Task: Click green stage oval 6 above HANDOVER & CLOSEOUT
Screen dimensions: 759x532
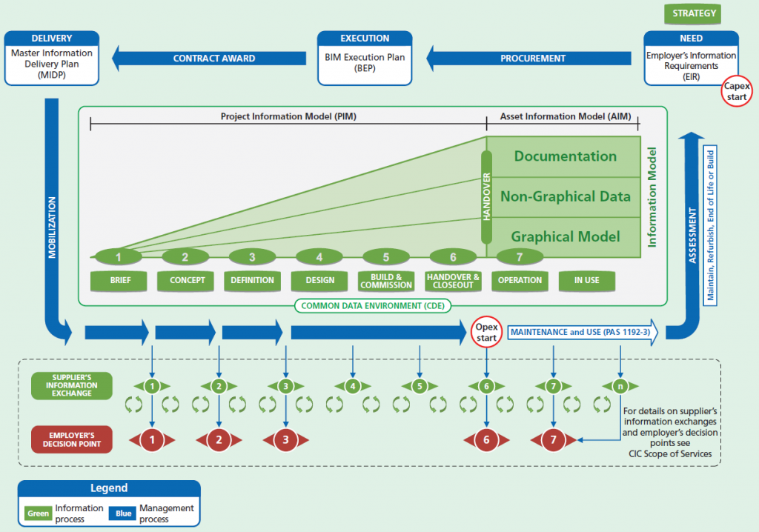Action: click(453, 256)
